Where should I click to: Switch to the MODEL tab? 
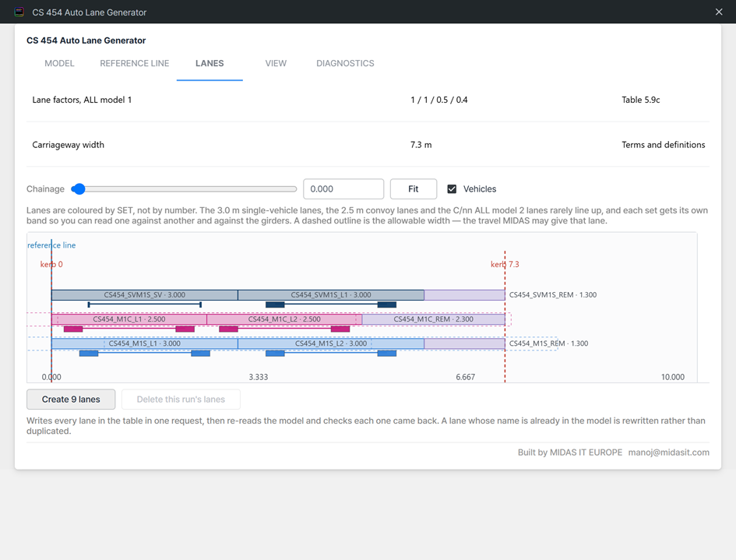point(60,63)
